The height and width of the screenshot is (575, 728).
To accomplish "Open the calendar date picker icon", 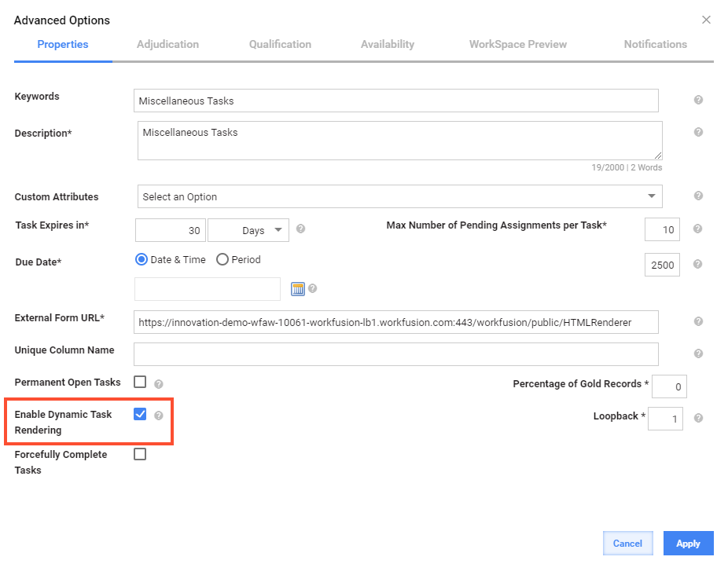I will (x=298, y=288).
